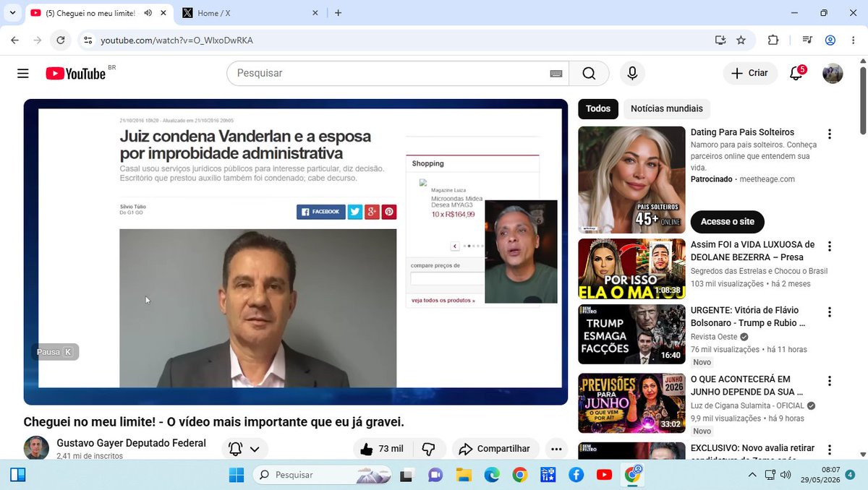Start voice search with the microphone
Image resolution: width=868 pixels, height=490 pixels.
(632, 73)
